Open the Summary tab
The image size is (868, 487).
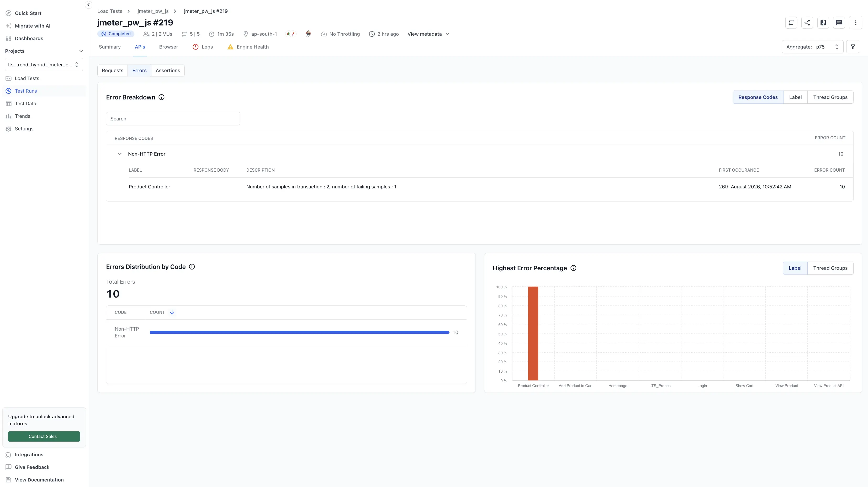pos(109,47)
